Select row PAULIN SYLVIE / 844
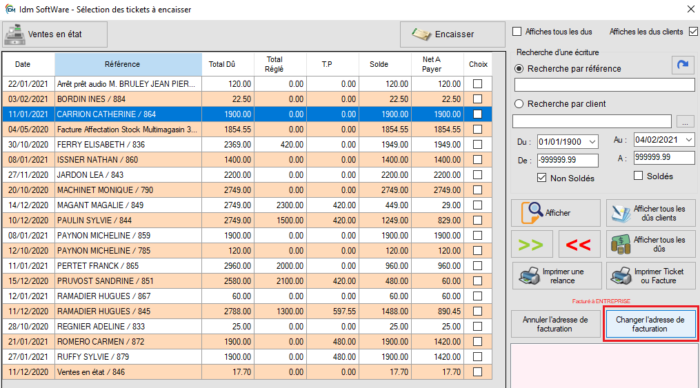This screenshot has width=700, height=388. 247,220
